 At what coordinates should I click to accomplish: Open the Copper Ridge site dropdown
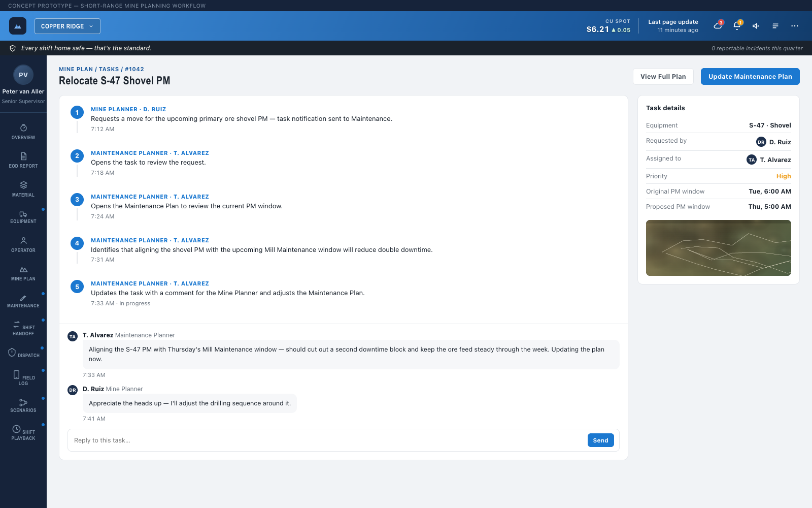(x=67, y=26)
